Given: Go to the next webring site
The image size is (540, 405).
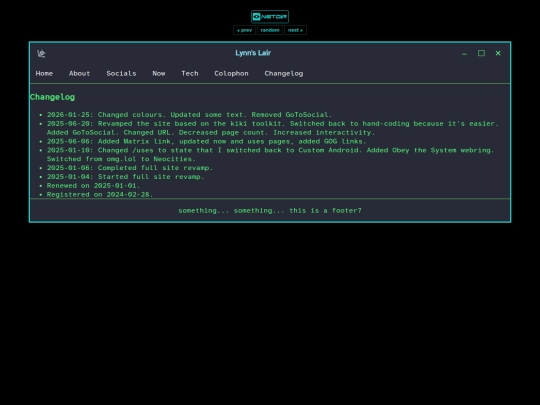Looking at the screenshot, I should point(295,30).
